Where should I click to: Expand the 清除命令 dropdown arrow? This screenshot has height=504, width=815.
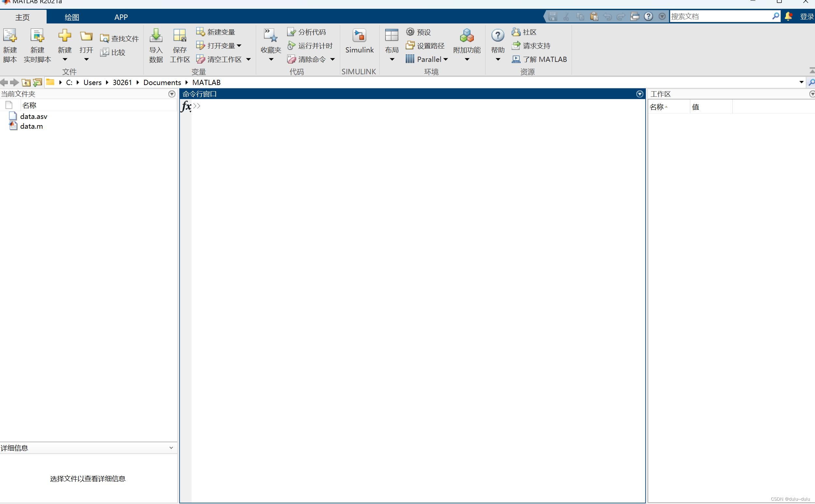coord(332,59)
